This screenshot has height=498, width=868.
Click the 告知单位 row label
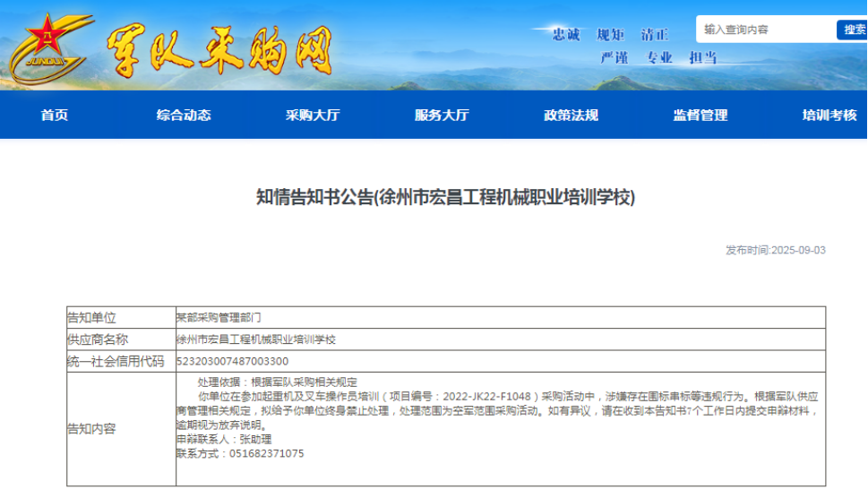coord(92,318)
